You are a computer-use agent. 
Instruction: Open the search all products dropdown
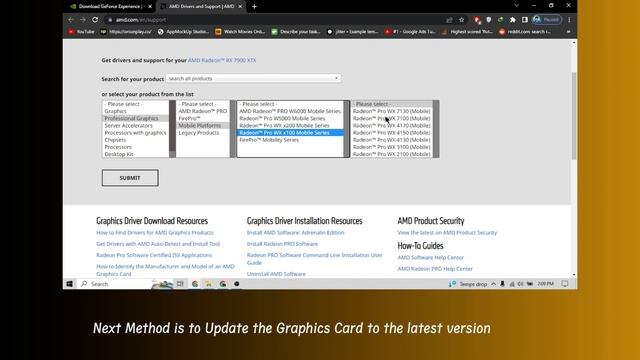pos(253,78)
